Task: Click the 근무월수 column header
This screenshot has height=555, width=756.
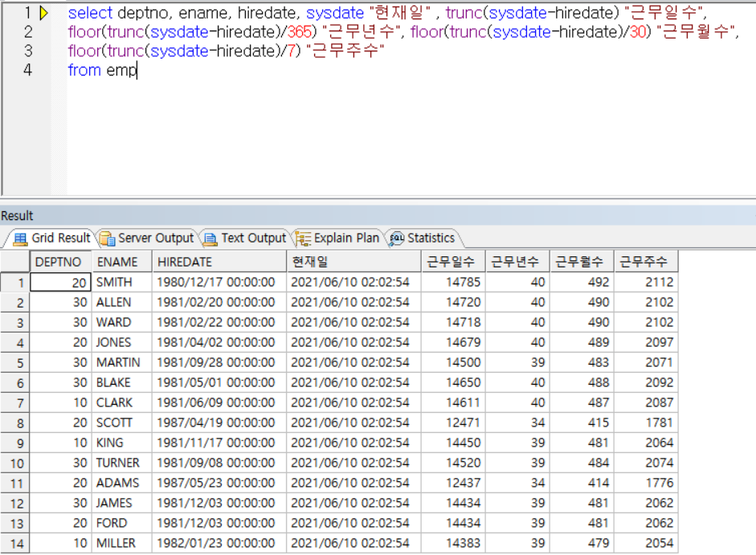Action: tap(582, 262)
